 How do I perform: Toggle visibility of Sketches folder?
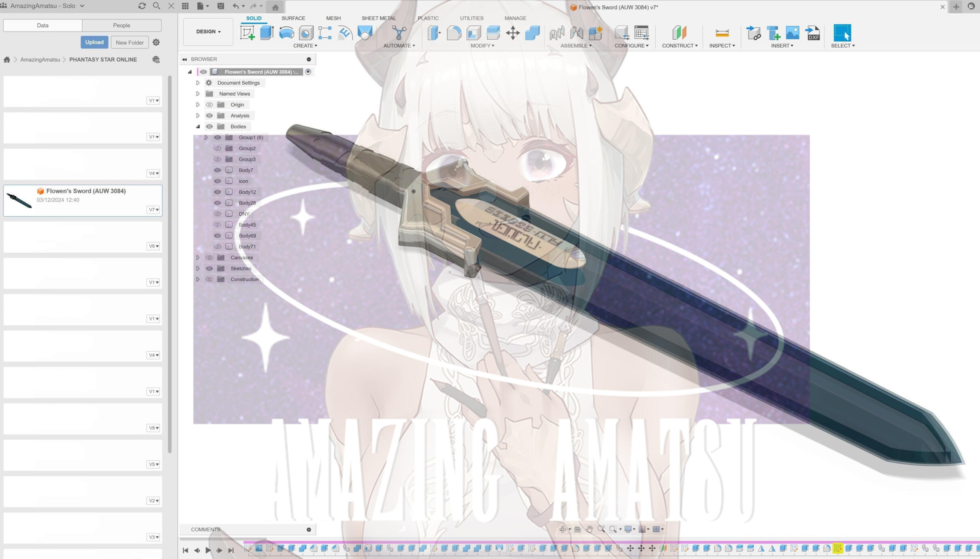(209, 269)
